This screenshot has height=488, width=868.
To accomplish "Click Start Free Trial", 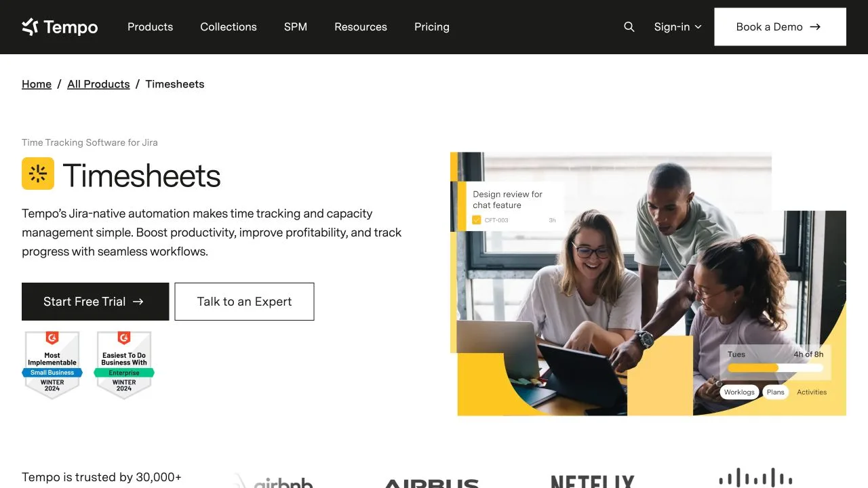I will [x=96, y=302].
